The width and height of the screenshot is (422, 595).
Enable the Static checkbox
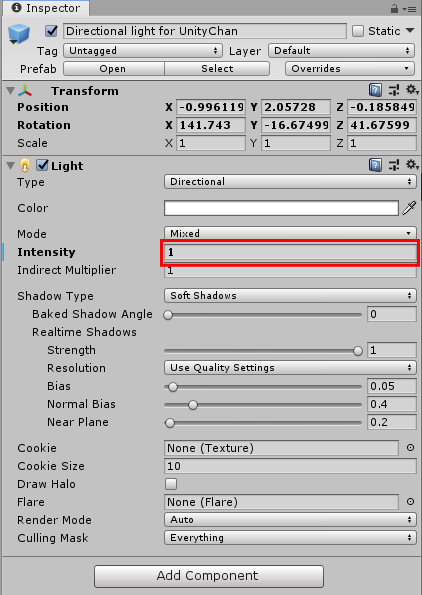click(x=358, y=31)
